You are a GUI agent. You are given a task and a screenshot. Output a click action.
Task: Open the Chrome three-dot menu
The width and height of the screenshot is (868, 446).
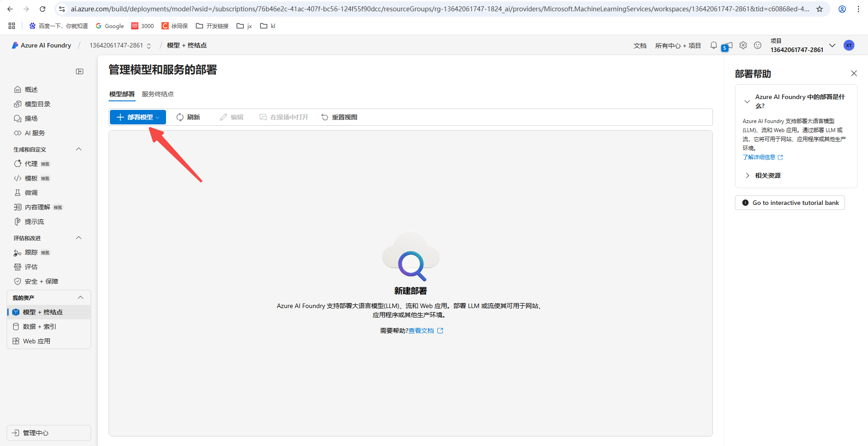point(859,9)
